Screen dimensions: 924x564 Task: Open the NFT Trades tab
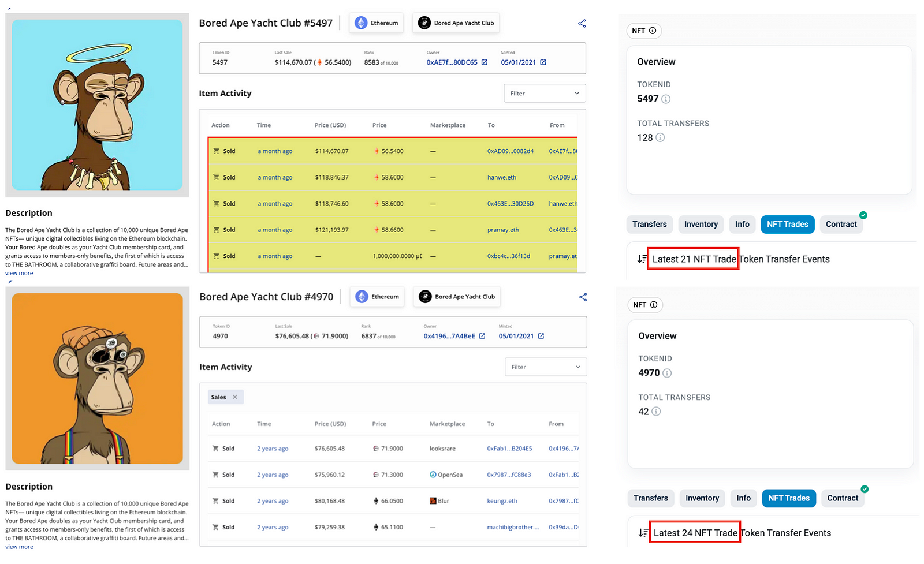tap(787, 224)
